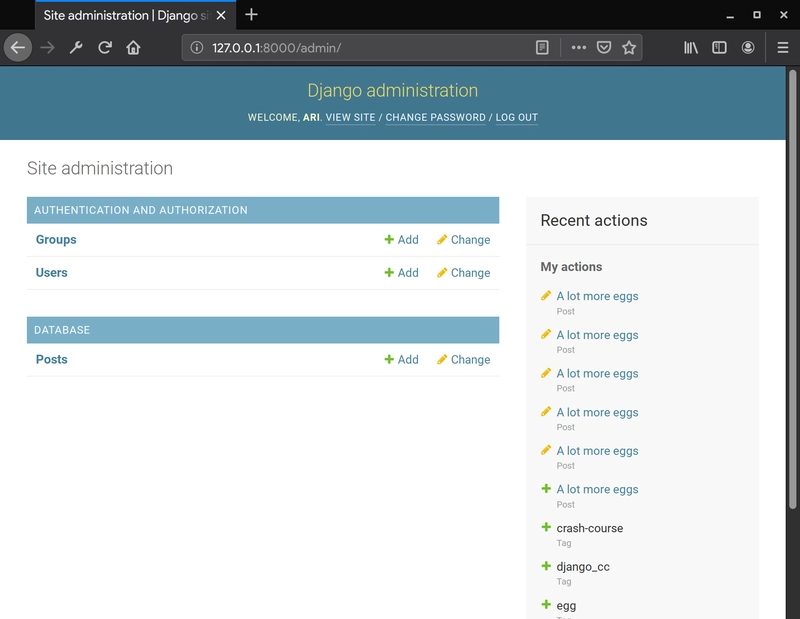Open the Groups model link
This screenshot has height=619, width=800.
click(56, 240)
